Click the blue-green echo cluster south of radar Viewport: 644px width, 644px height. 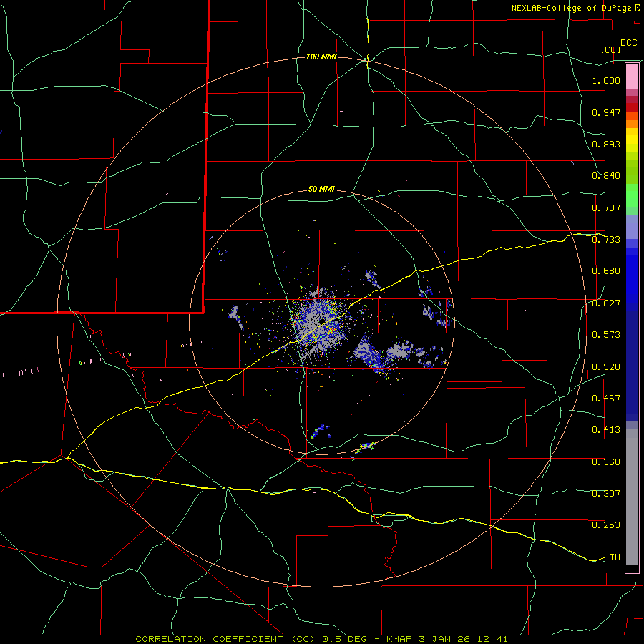tap(321, 432)
